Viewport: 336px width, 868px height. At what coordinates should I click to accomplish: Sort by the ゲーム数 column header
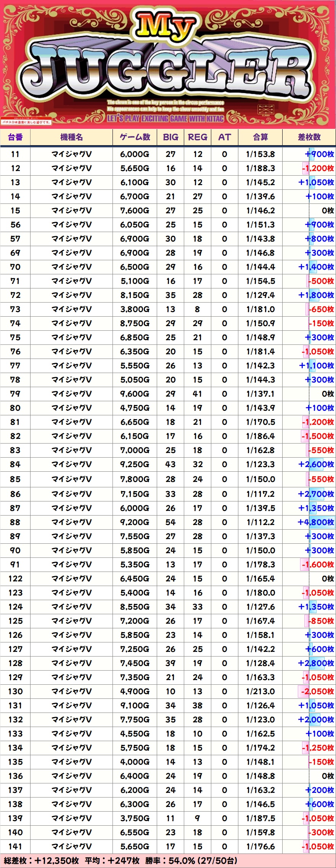point(135,137)
